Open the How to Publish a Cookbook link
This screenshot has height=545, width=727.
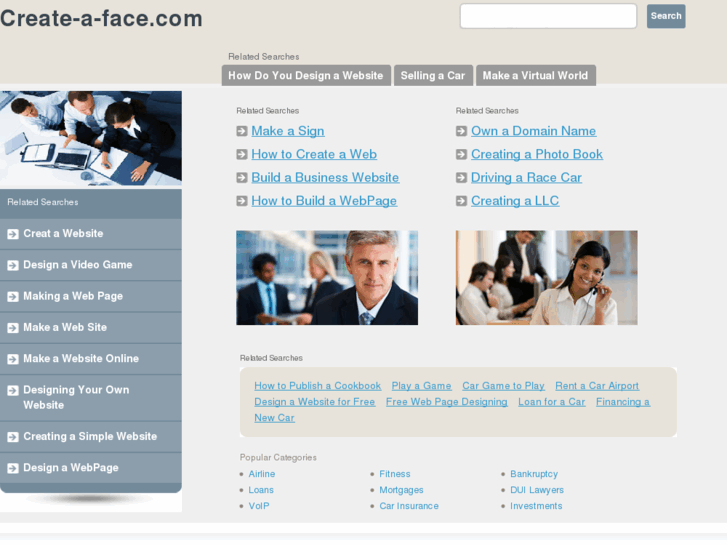(318, 386)
